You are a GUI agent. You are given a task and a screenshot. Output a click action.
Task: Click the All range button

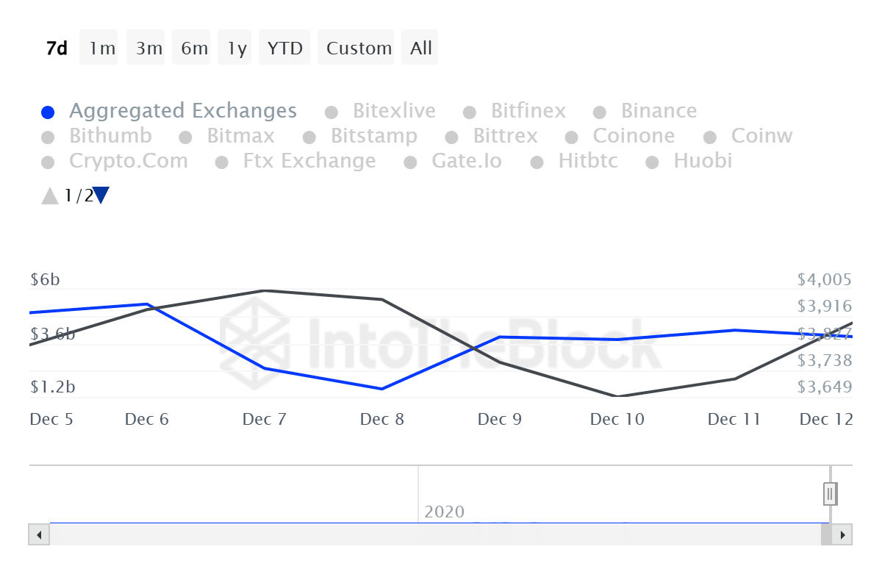pyautogui.click(x=421, y=49)
